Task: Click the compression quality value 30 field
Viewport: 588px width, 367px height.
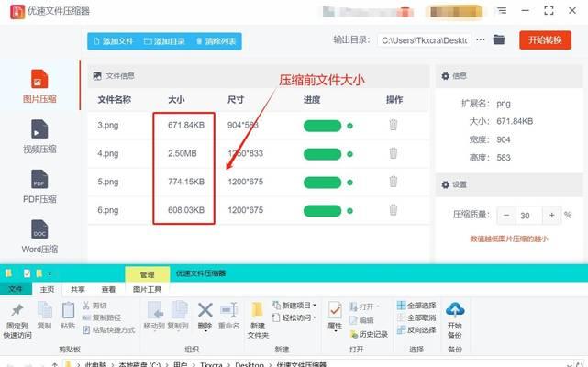Action: click(x=528, y=216)
